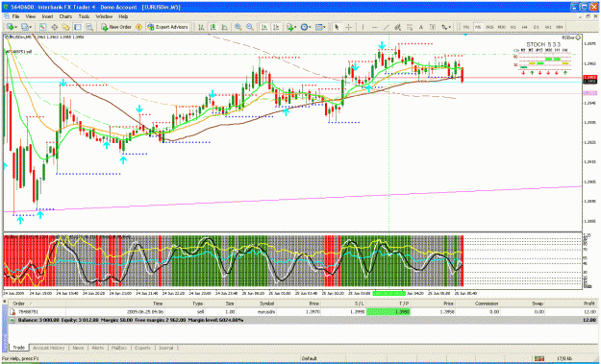This screenshot has height=364, width=601.
Task: Open the View menu
Action: pyautogui.click(x=31, y=16)
